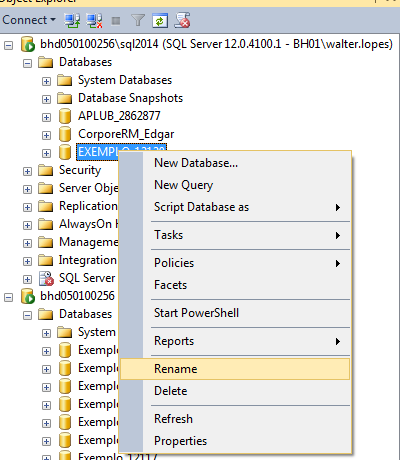Select Start PowerShell menu item

tap(235, 313)
